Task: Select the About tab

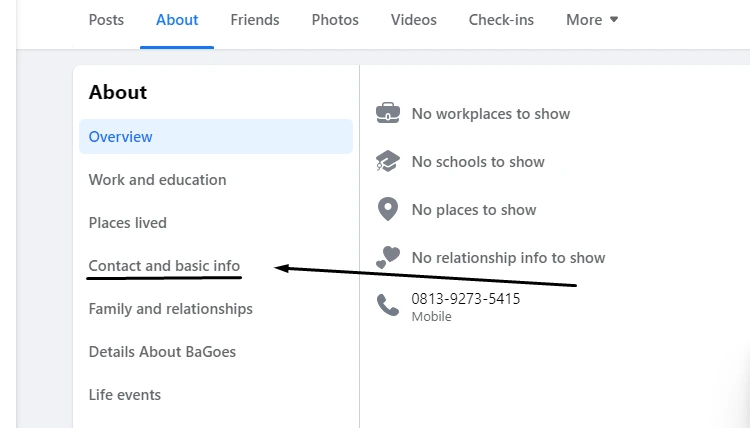Action: pos(177,20)
